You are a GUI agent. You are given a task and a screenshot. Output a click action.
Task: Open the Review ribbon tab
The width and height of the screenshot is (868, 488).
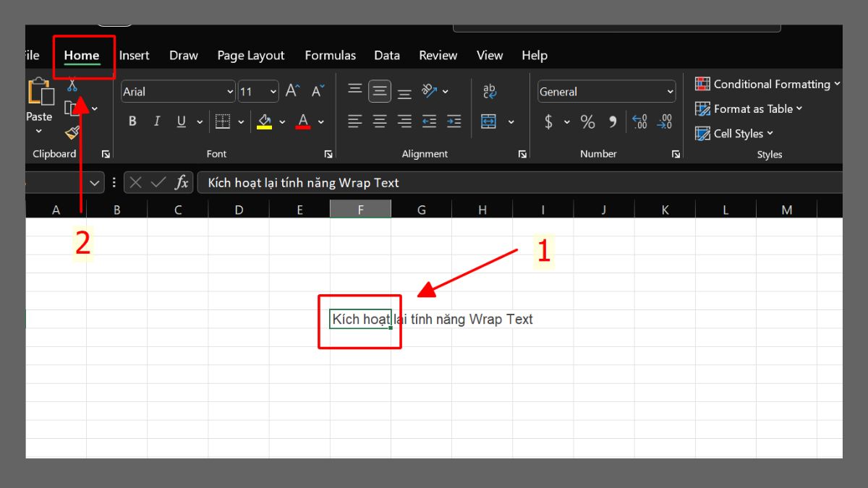[x=438, y=55]
